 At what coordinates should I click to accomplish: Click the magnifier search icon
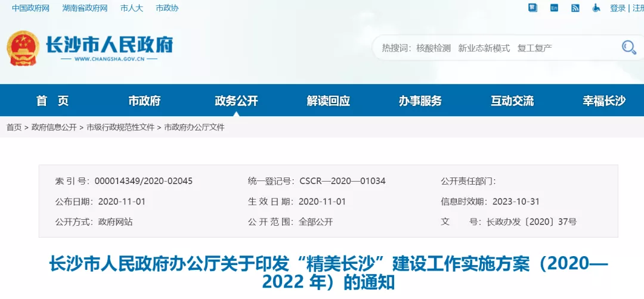[628, 48]
